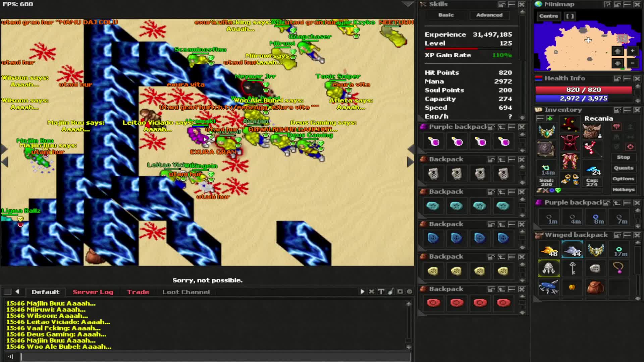Select the blue crossbow item in Winged backpack

click(x=549, y=287)
